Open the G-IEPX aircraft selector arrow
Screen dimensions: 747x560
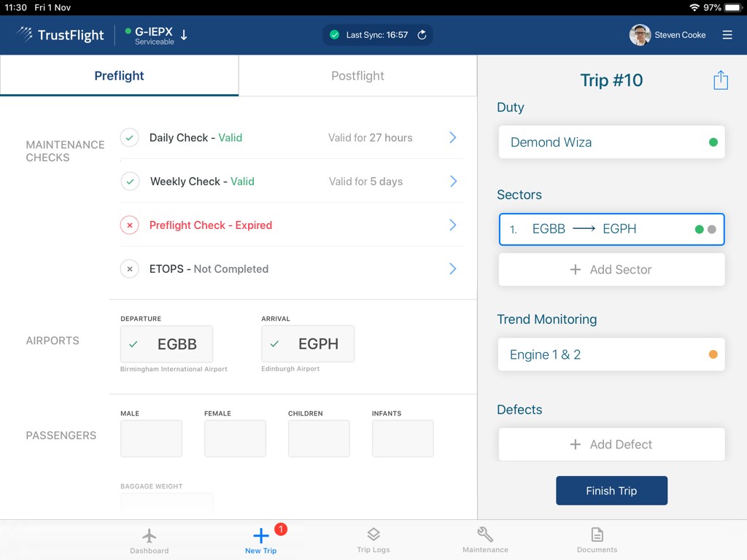tap(185, 35)
